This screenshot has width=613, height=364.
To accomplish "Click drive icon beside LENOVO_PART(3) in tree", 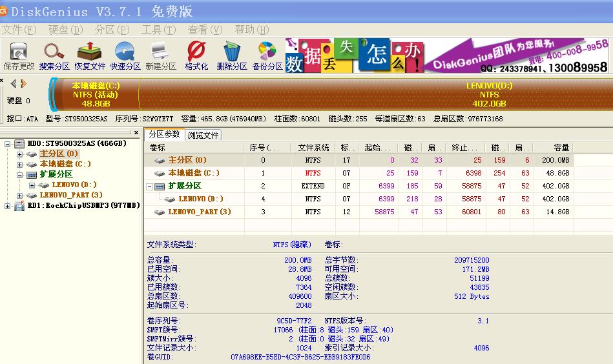I will [32, 195].
